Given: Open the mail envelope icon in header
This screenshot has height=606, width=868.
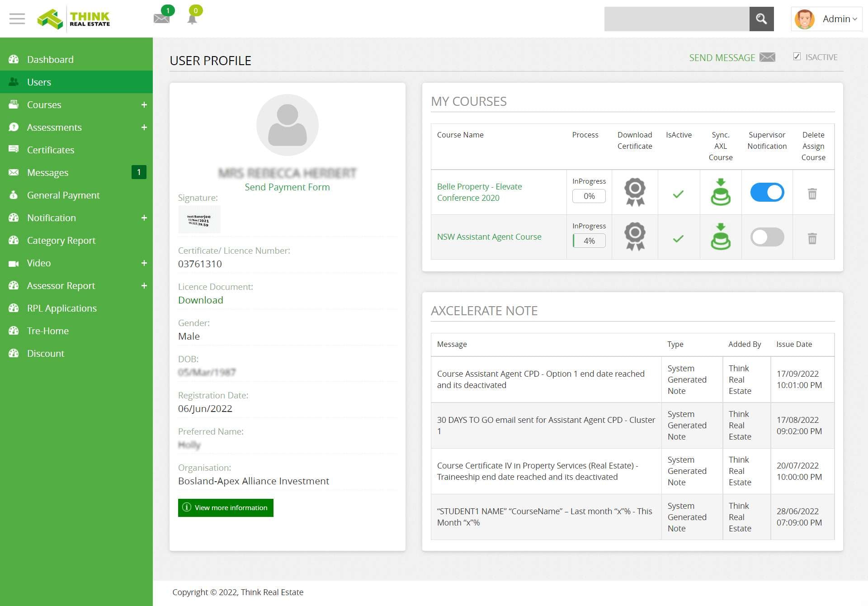Looking at the screenshot, I should coord(161,19).
